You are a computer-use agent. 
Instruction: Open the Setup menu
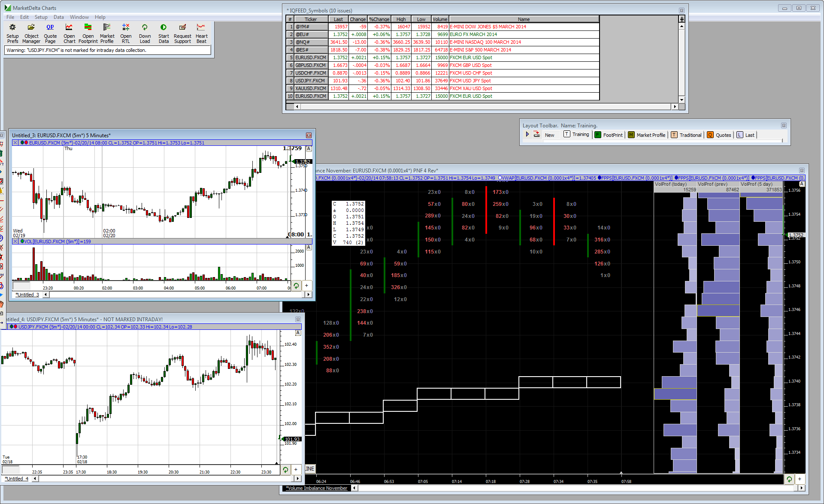click(x=41, y=17)
